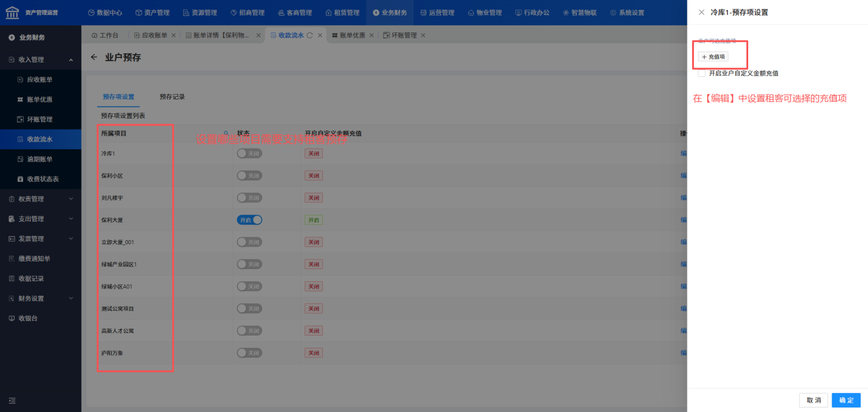Open the 资源管理 top menu

(x=200, y=13)
